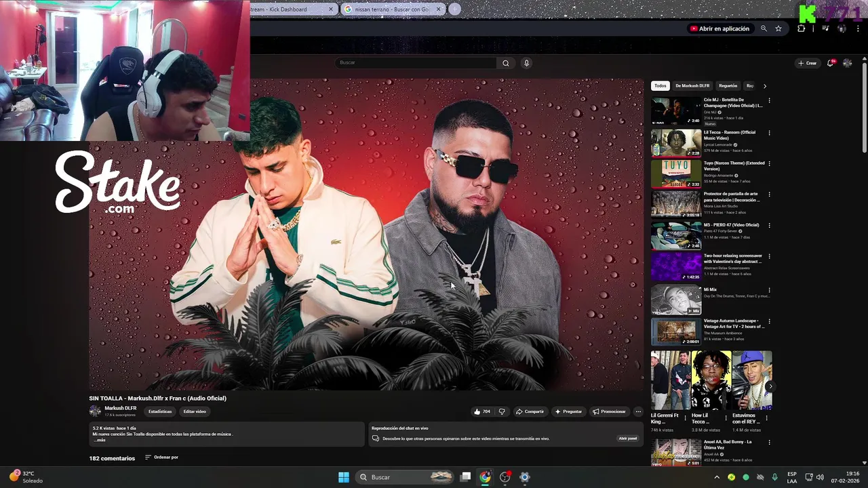This screenshot has height=488, width=868.
Task: Open options for Lil Tecca Ransom video
Action: pyautogui.click(x=769, y=133)
